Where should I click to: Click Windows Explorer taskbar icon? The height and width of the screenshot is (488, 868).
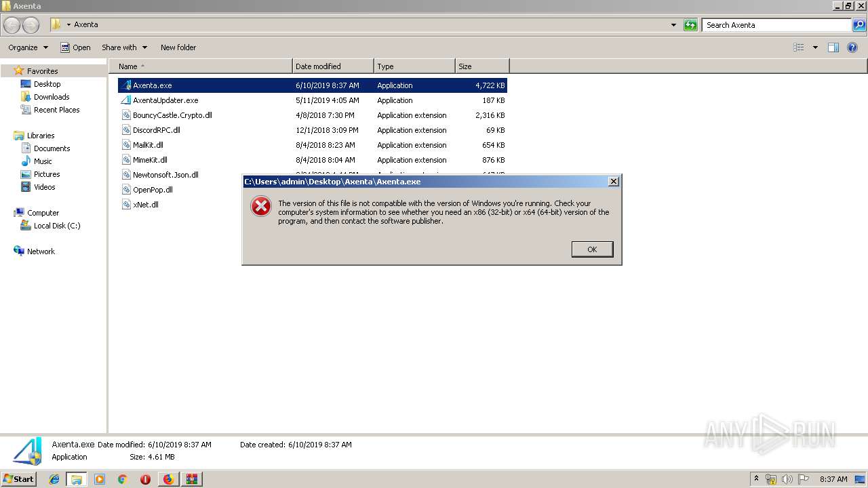pos(77,479)
